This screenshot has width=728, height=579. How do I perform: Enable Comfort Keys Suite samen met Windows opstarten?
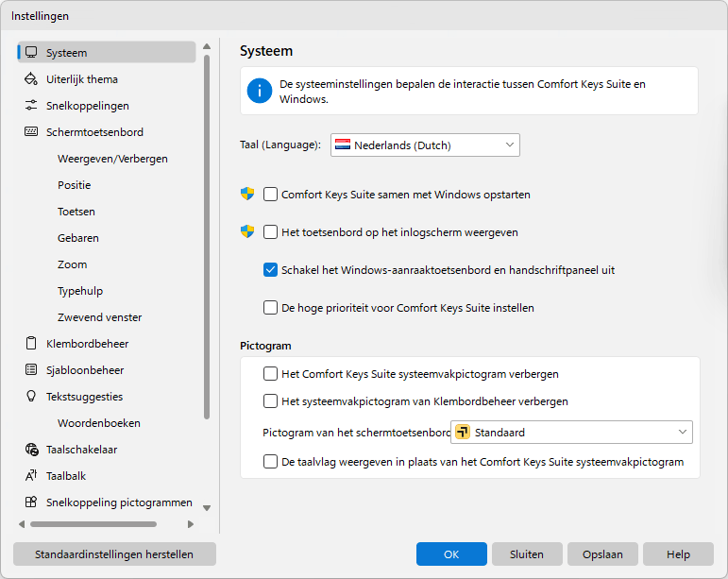tap(270, 194)
